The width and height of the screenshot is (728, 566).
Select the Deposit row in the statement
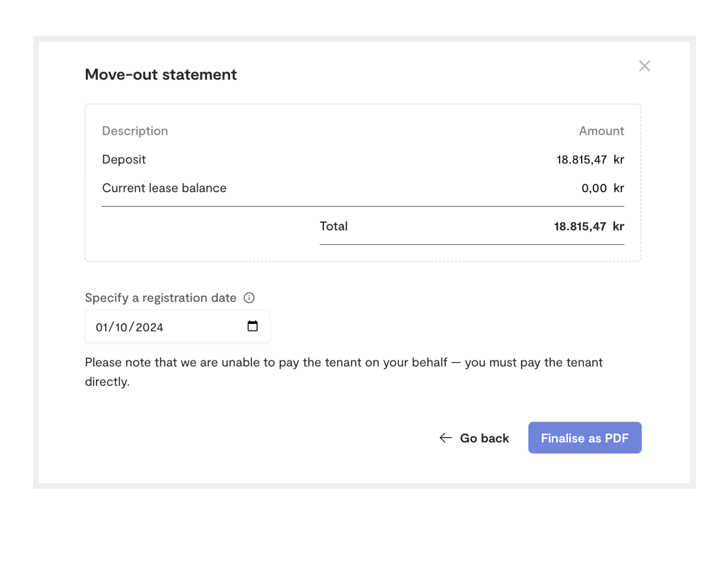tap(124, 160)
